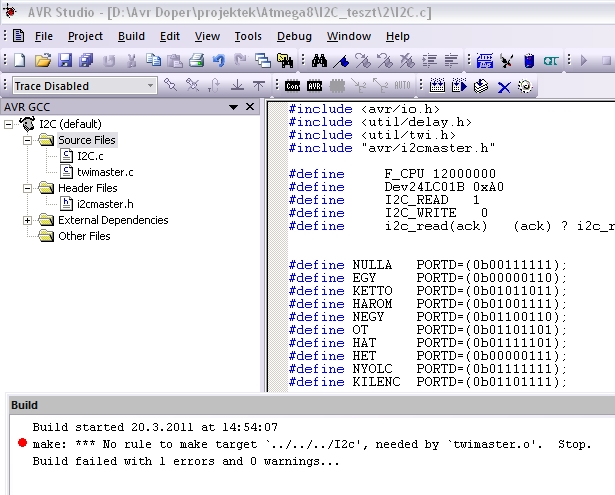
Task: Open configuration options via gear icon
Action: (x=525, y=86)
